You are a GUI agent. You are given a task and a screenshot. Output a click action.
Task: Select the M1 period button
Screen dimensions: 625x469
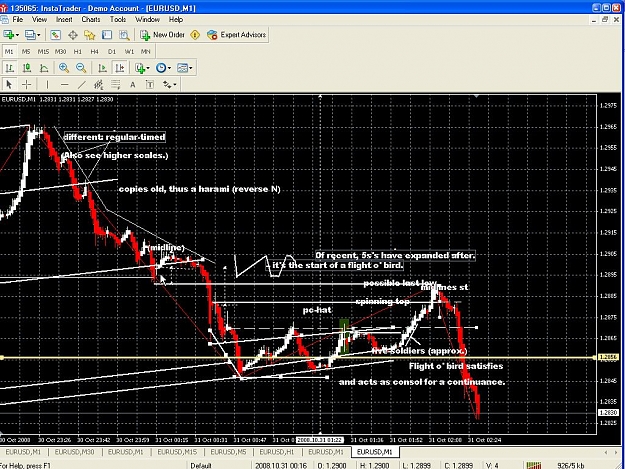click(9, 51)
